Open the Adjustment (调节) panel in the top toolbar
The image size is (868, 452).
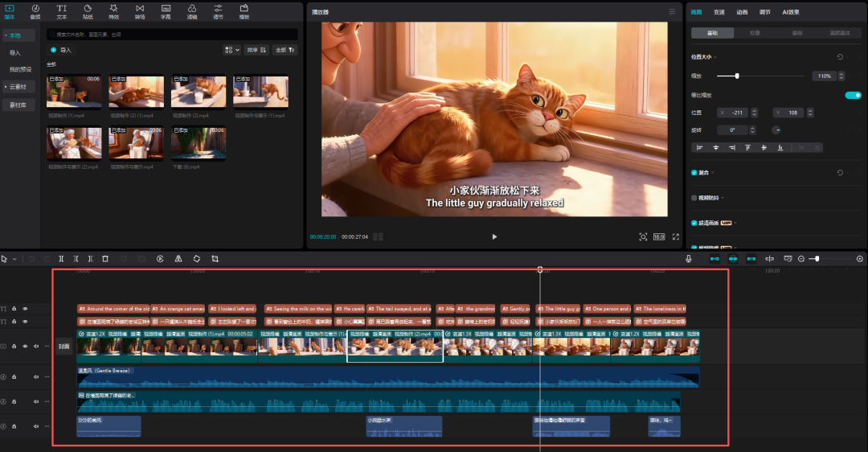tap(218, 11)
